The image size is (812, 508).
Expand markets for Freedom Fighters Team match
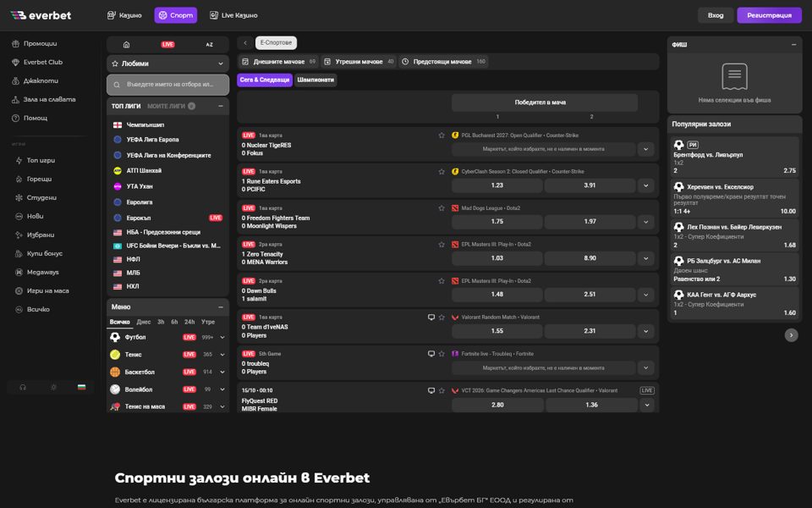(x=645, y=222)
